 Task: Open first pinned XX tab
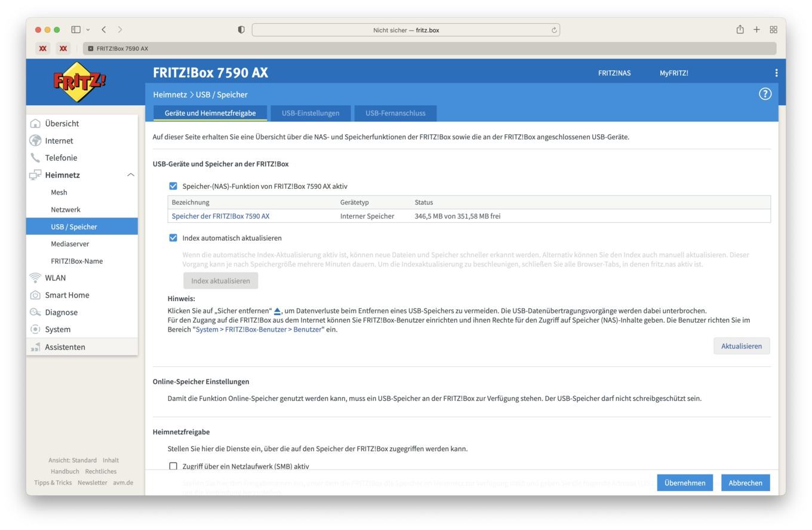43,48
